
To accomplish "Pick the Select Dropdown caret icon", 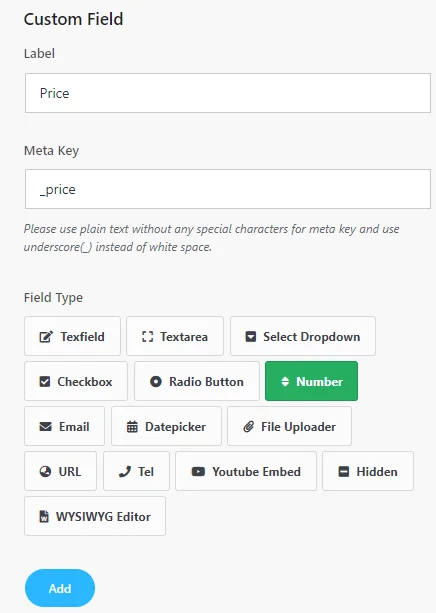I will click(251, 337).
